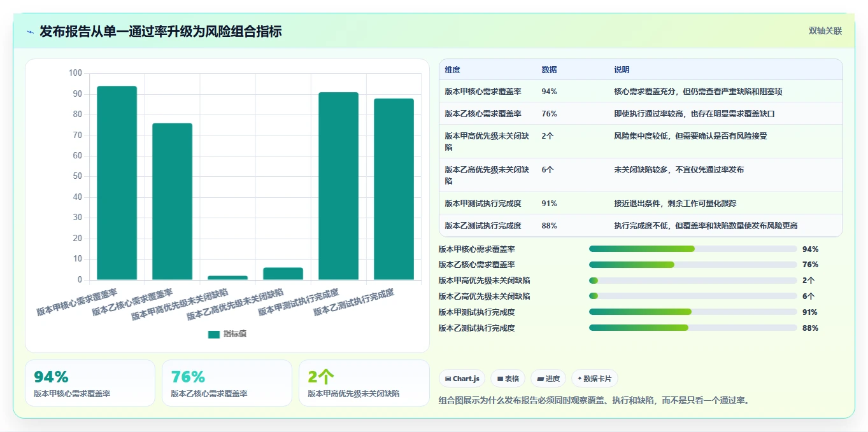The width and height of the screenshot is (868, 432).
Task: Click table cell 版本甲高优先级未关闭缺陷
Action: coord(487,141)
